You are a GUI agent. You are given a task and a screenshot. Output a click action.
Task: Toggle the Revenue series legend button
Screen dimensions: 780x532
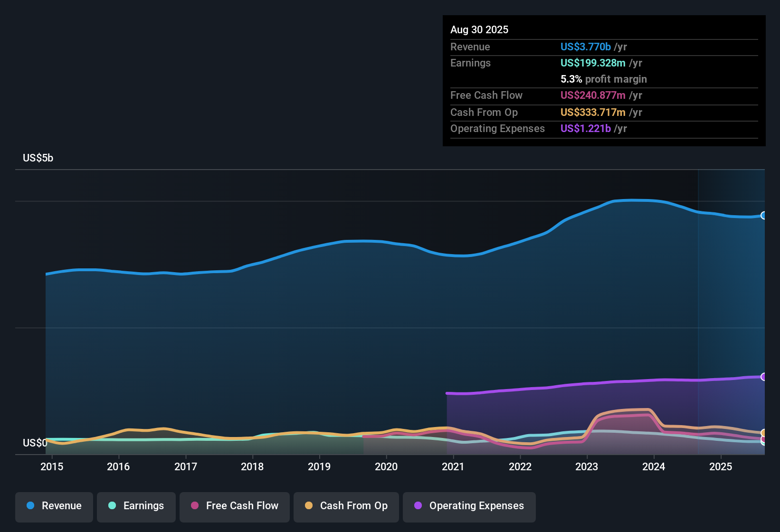coord(54,506)
